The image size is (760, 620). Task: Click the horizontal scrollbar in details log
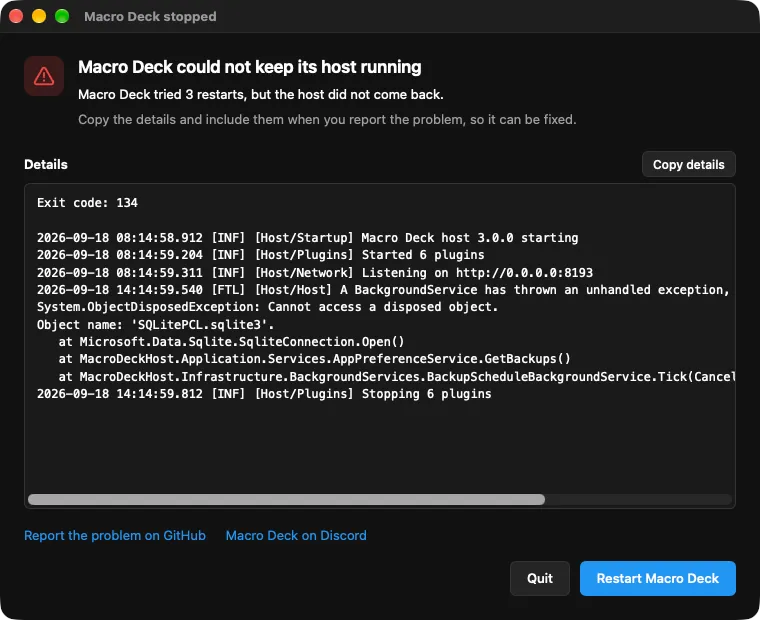pos(286,499)
